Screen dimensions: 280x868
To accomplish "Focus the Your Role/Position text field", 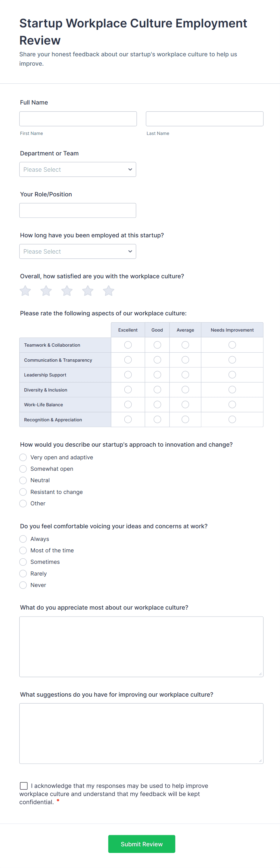I will click(78, 210).
